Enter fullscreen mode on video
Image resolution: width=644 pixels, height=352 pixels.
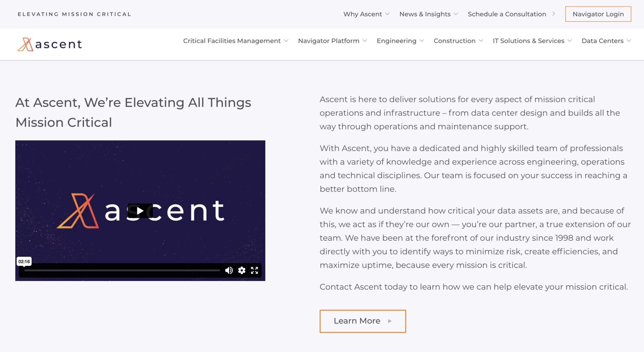[x=254, y=270]
